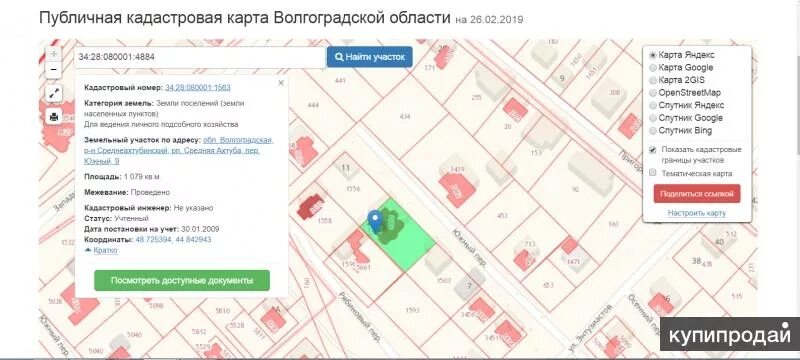Zoom in the map with plus button
The height and width of the screenshot is (360, 800).
pos(54,54)
